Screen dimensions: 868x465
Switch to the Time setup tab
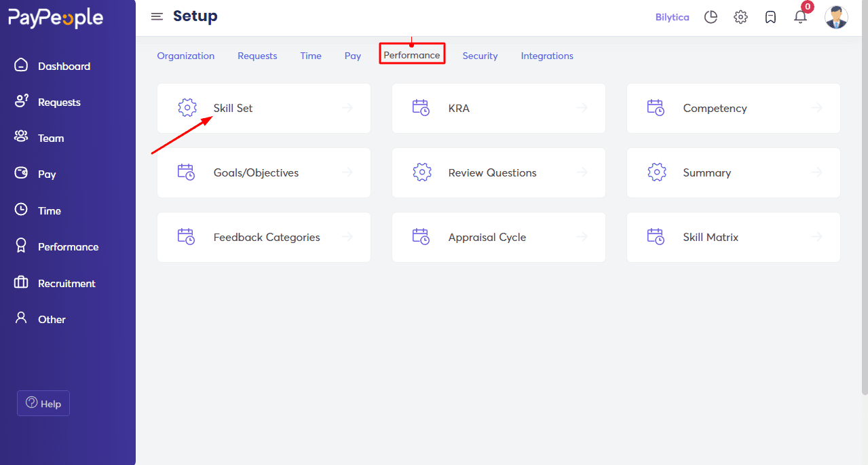click(311, 56)
